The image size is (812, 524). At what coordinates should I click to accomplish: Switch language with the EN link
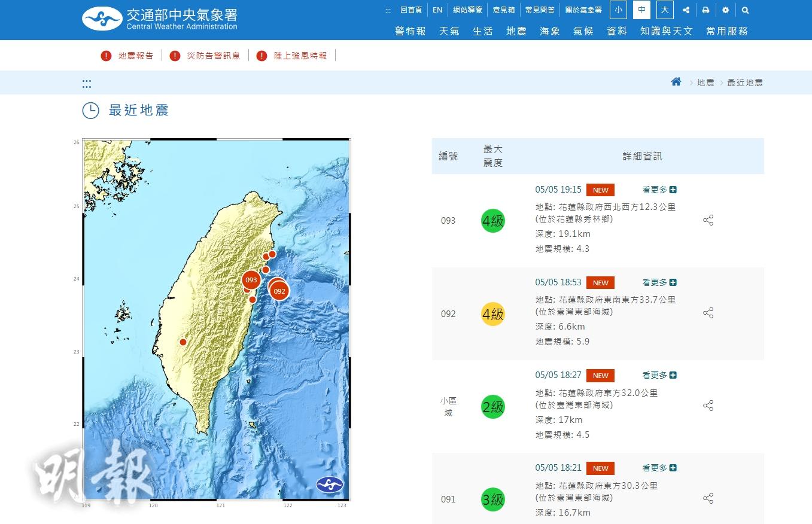click(437, 10)
